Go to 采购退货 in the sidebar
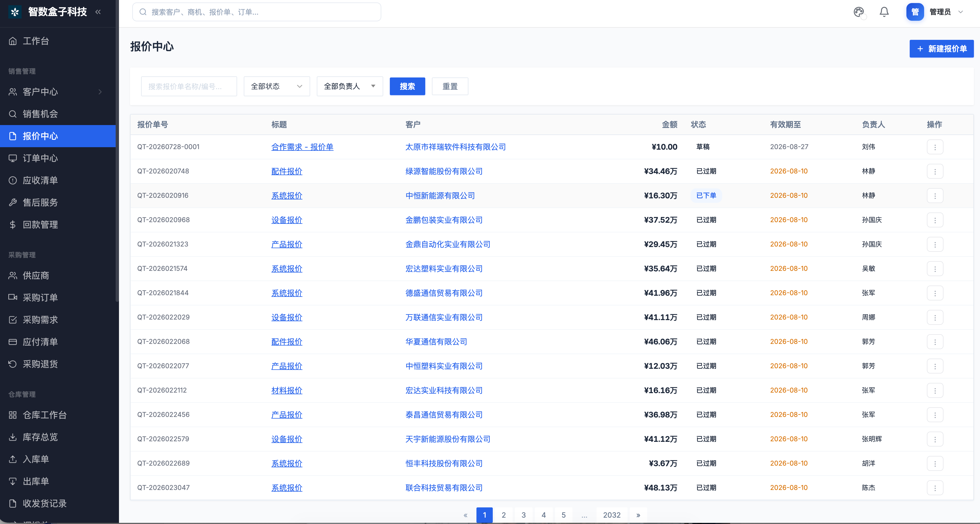The image size is (980, 524). 58,364
